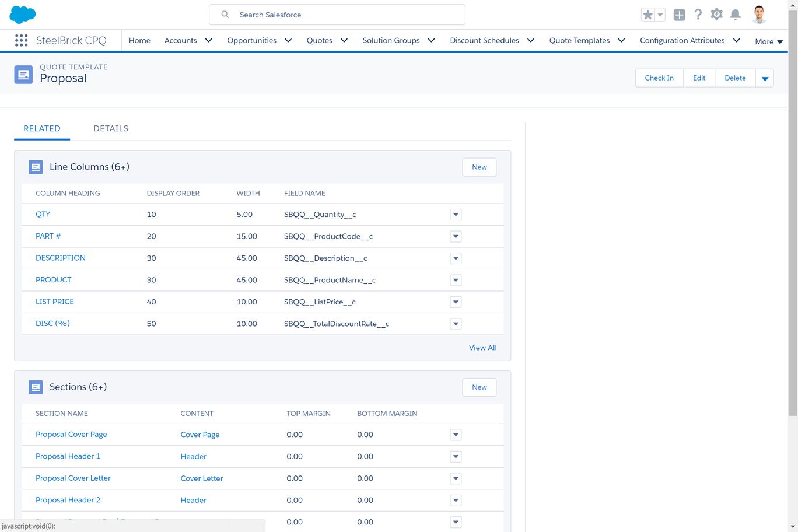Viewport: 798px width, 532px height.
Task: Open the App Launcher grid icon
Action: pos(22,40)
